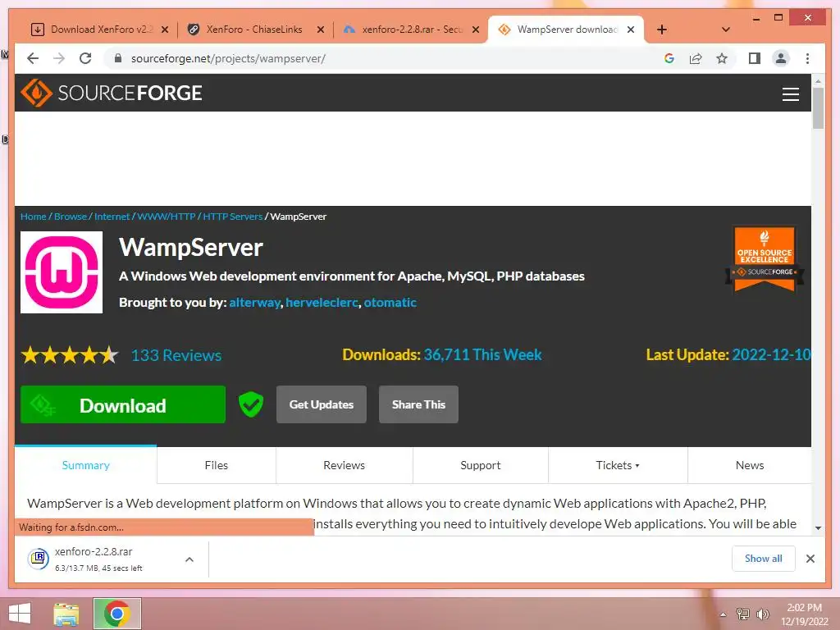Close the downloads bar
840x630 pixels.
click(x=810, y=559)
